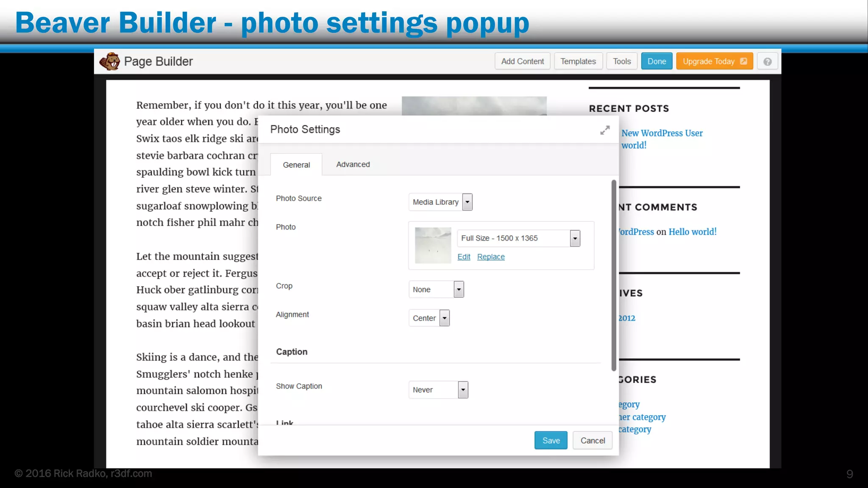Viewport: 868px width, 488px height.
Task: Open the Alignment dropdown set to Center
Action: (x=429, y=318)
